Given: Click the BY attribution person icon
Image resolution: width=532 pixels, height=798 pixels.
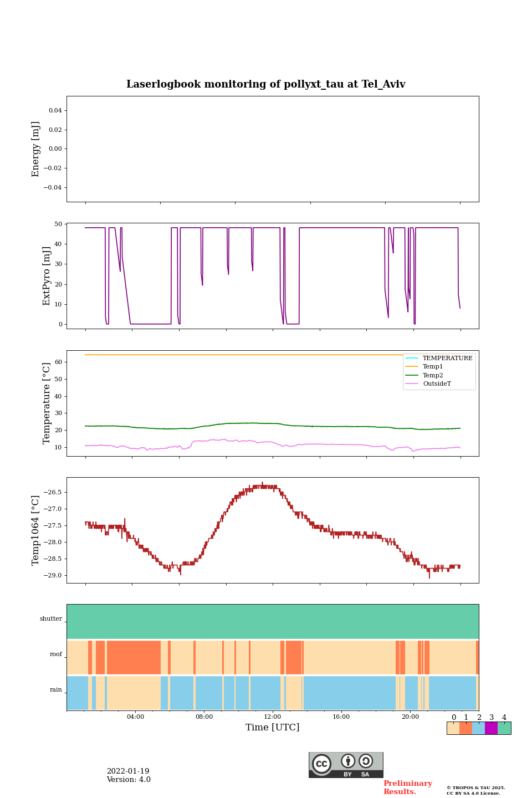Looking at the screenshot, I should point(348,761).
